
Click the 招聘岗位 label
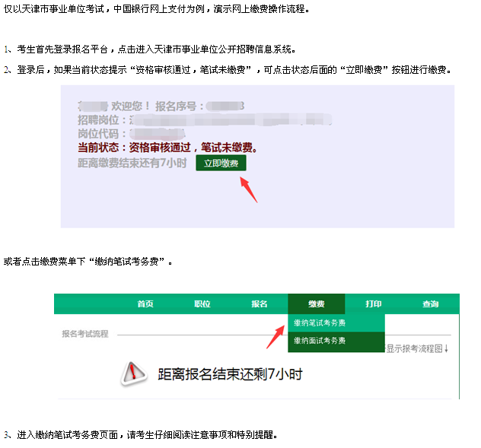[x=102, y=120]
